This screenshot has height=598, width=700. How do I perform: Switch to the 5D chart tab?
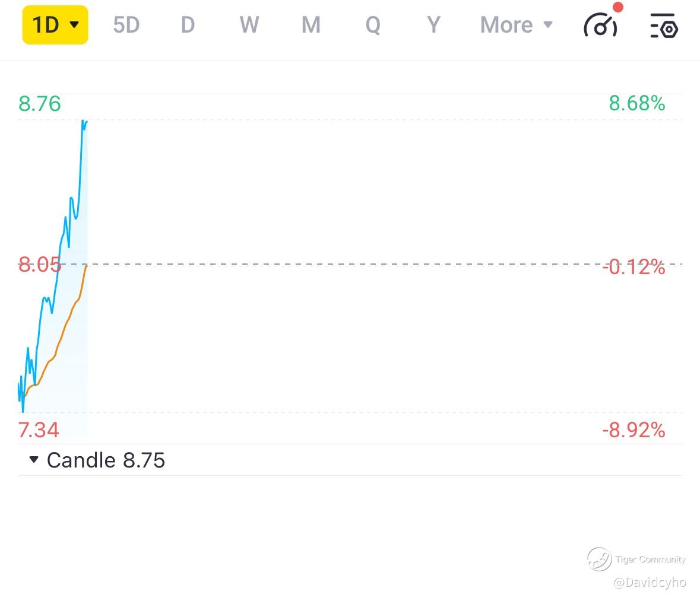(126, 25)
